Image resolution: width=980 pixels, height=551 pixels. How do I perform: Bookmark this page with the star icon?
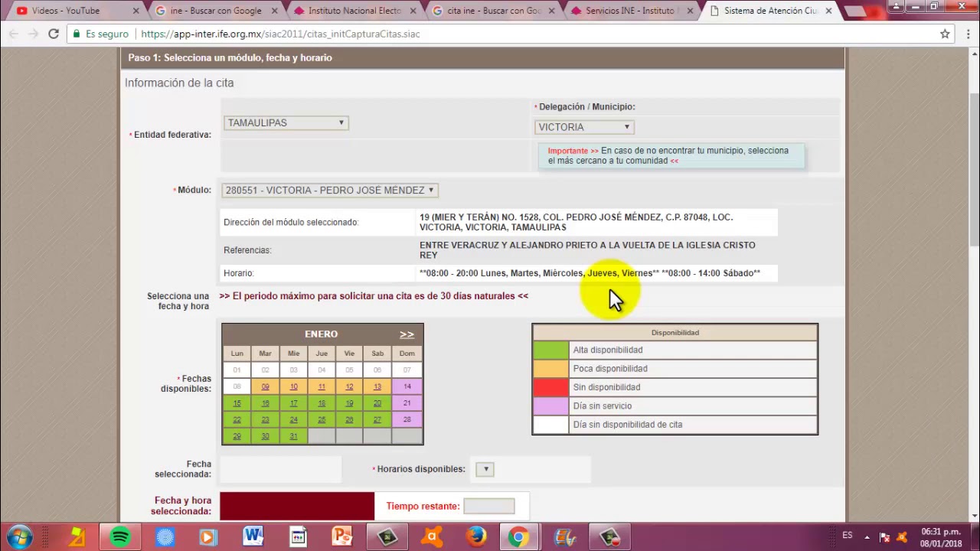945,34
